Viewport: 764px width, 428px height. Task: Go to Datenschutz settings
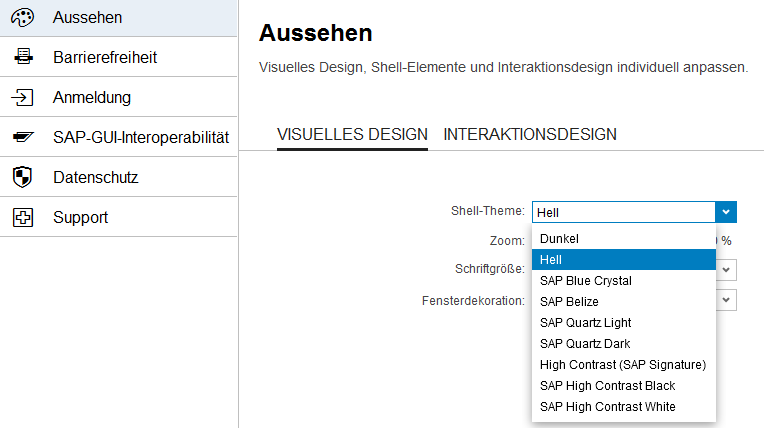click(x=95, y=178)
